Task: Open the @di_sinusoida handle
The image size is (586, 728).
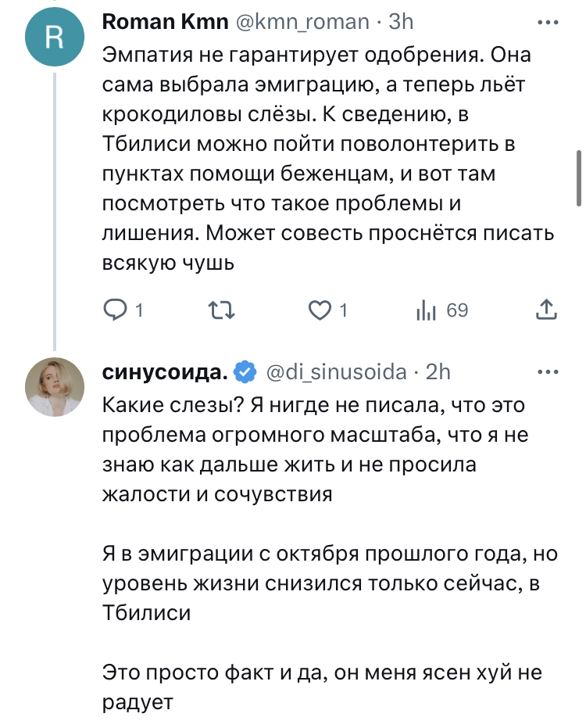Action: click(x=337, y=373)
